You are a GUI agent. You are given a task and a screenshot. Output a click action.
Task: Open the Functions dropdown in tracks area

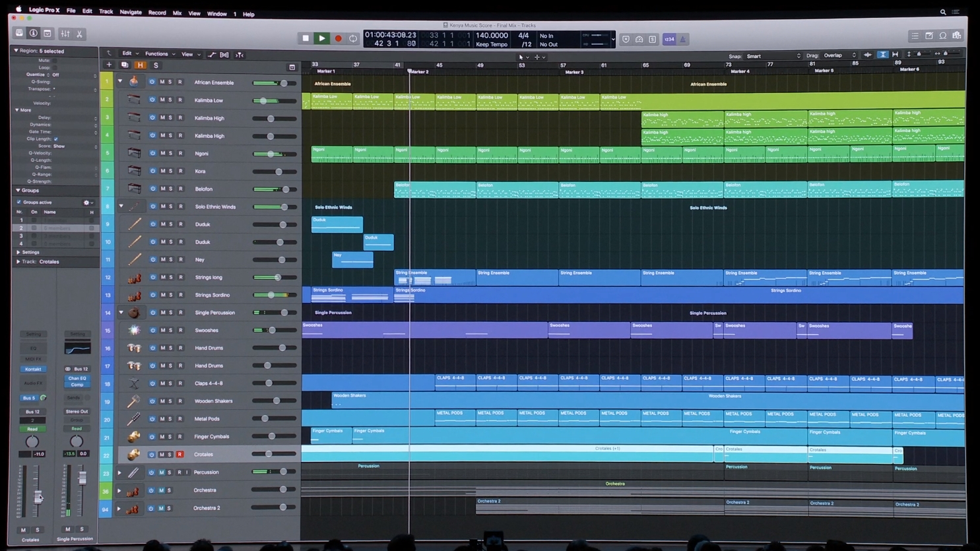159,54
